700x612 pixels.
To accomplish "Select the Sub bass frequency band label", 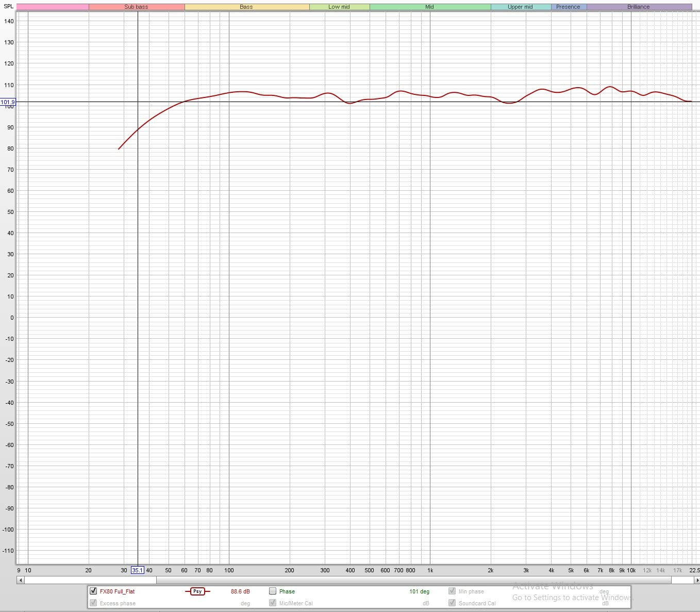I will pyautogui.click(x=136, y=7).
